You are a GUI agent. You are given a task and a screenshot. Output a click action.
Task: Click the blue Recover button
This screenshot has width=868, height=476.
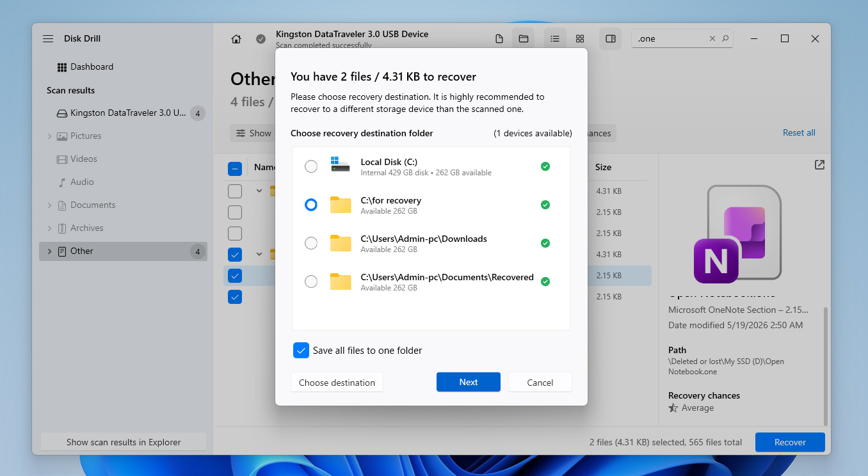(x=790, y=442)
